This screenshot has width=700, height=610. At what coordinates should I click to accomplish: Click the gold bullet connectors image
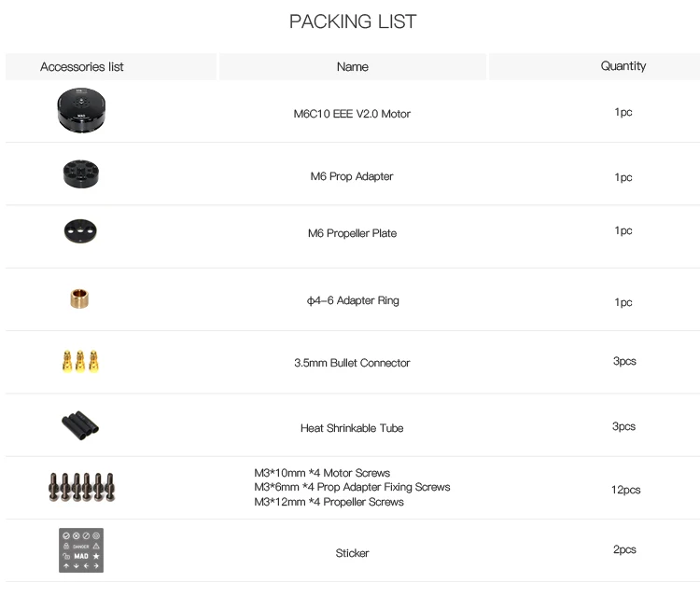click(x=80, y=362)
